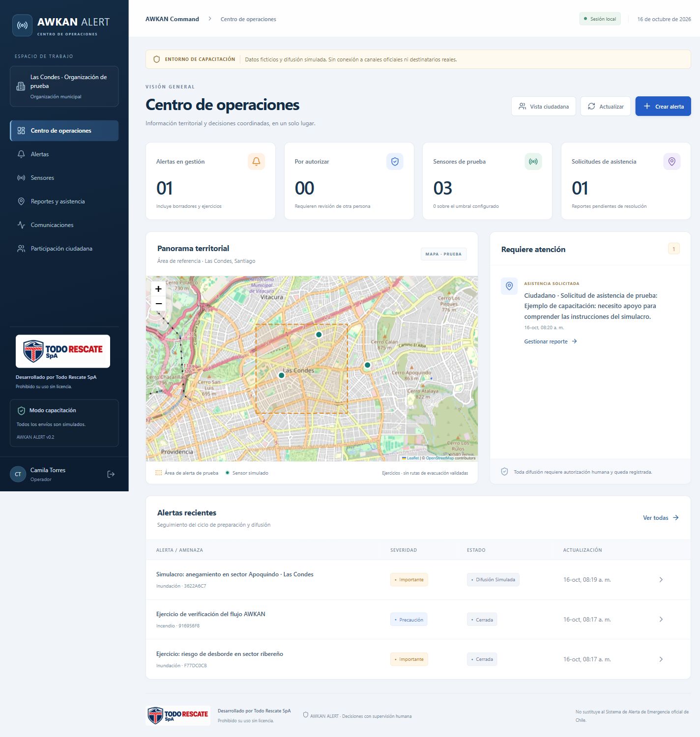Click the shield icon in Modo capacitación box
The width and height of the screenshot is (700, 737).
click(21, 411)
